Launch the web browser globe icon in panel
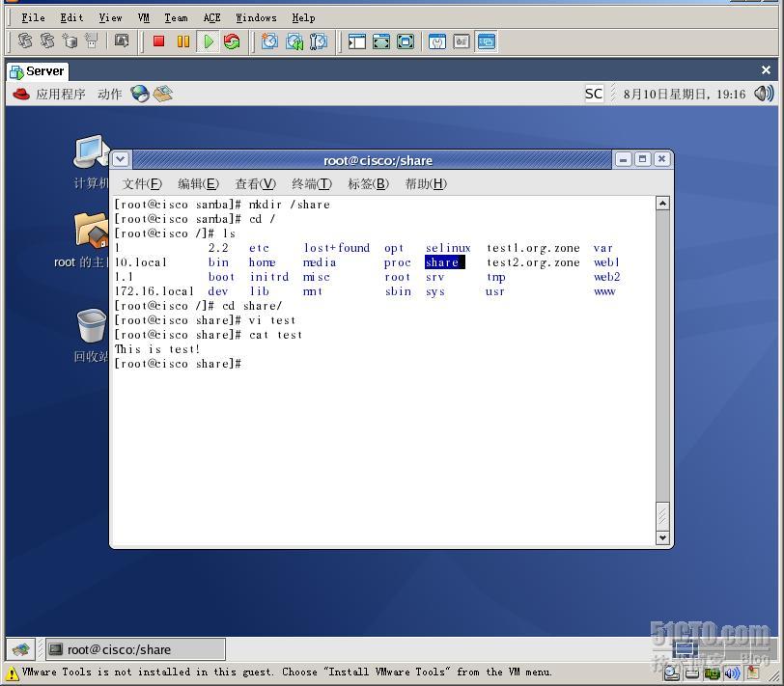Image resolution: width=784 pixels, height=686 pixels. point(140,94)
